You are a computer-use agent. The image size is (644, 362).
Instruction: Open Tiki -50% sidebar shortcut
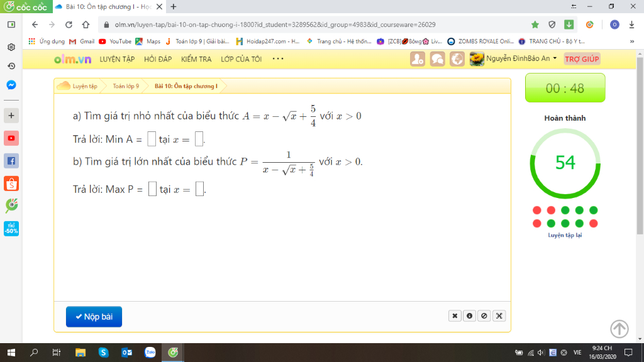point(11,229)
